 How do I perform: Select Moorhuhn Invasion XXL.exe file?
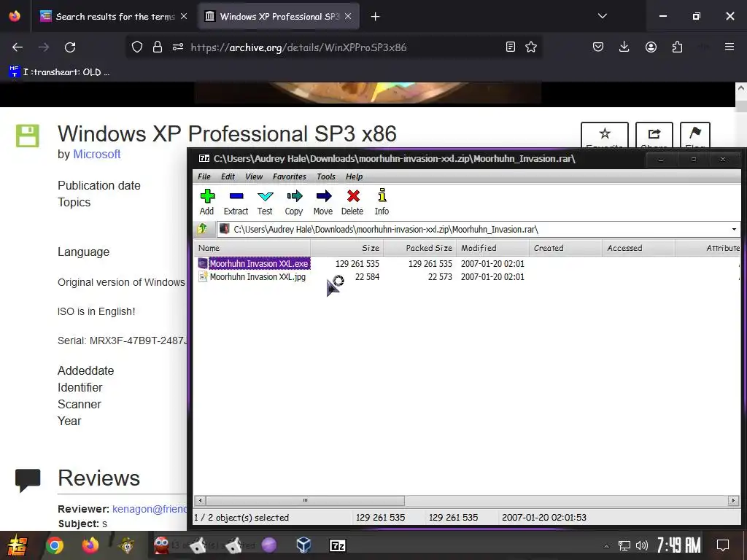pyautogui.click(x=259, y=263)
